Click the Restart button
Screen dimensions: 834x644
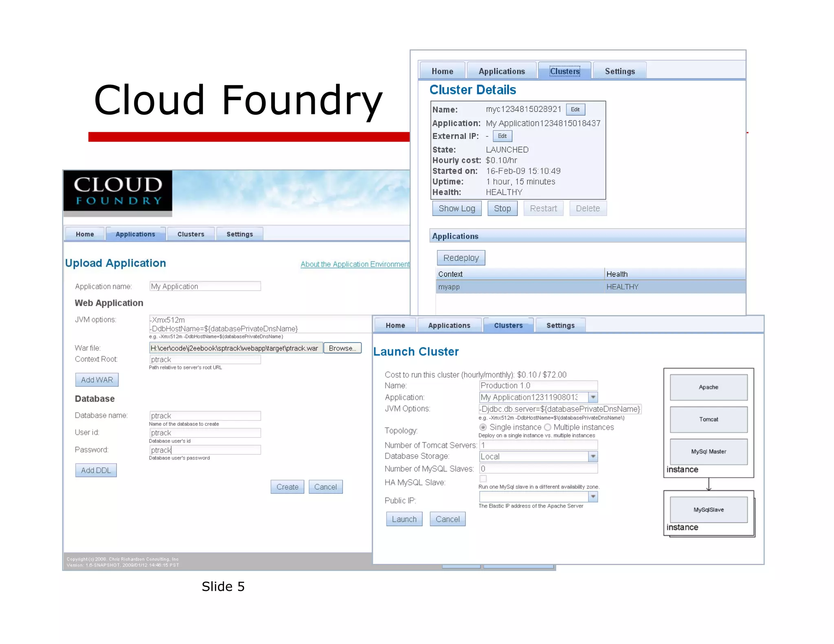point(543,208)
